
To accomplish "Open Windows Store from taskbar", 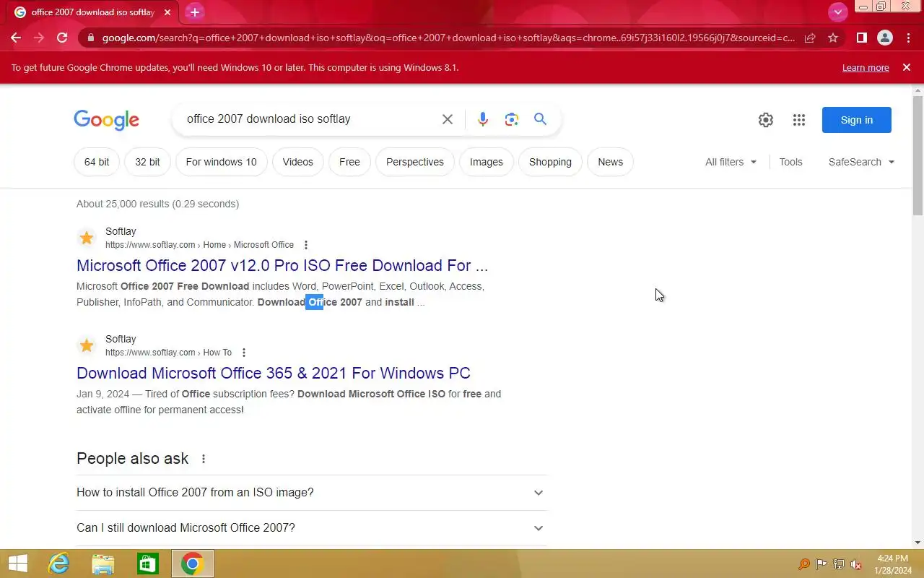I will pyautogui.click(x=148, y=564).
